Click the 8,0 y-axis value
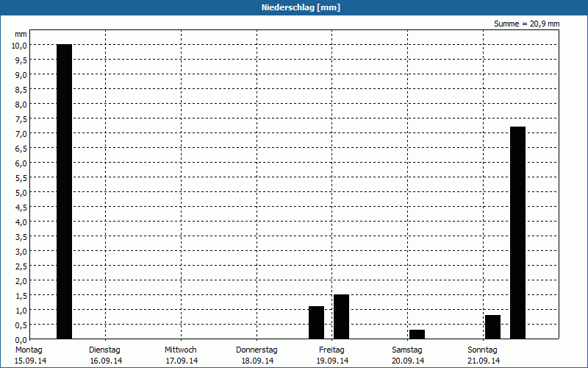588x368 pixels. coord(21,104)
